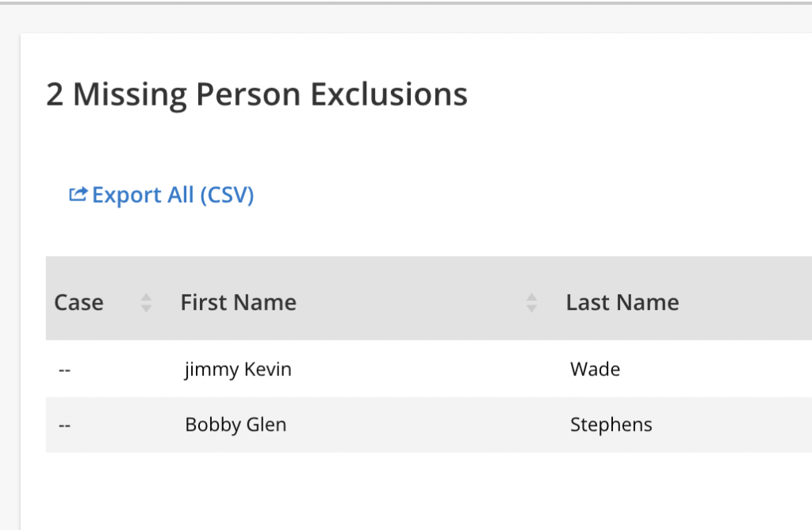Click the gray bar at the page top
Image resolution: width=812 pixels, height=530 pixels.
pyautogui.click(x=396, y=2)
